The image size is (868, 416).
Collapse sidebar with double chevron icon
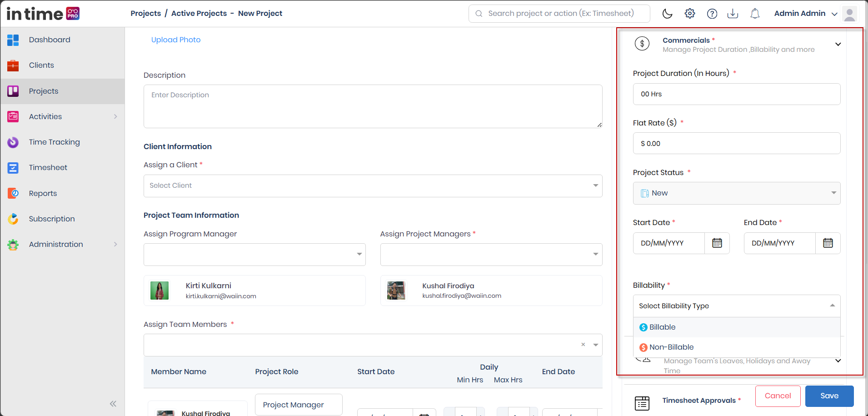(x=113, y=403)
